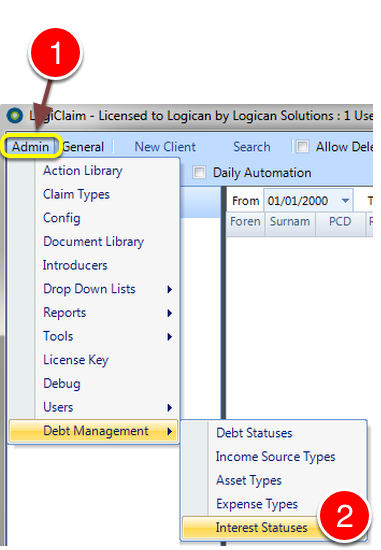Select Debug menu item
The width and height of the screenshot is (381, 550).
[94, 383]
